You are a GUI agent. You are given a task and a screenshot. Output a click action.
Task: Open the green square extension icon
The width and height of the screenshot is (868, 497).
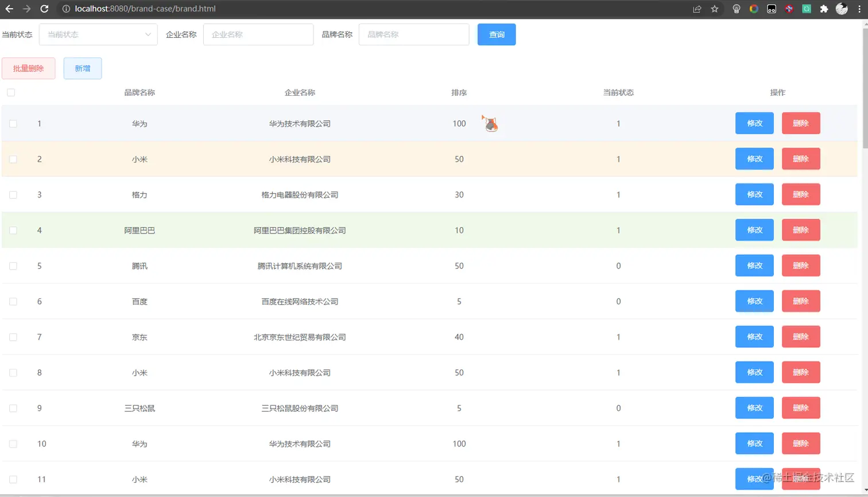click(807, 9)
